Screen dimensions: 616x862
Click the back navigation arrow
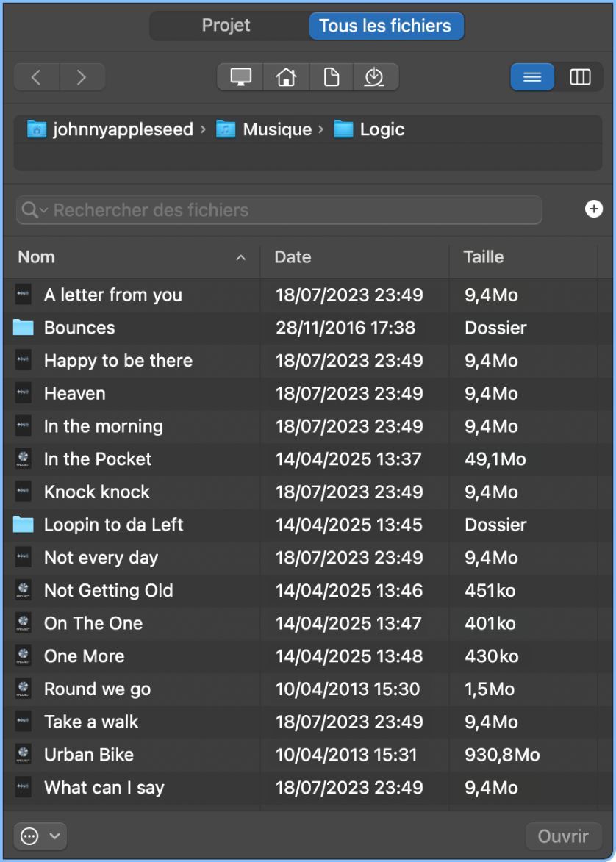click(36, 77)
